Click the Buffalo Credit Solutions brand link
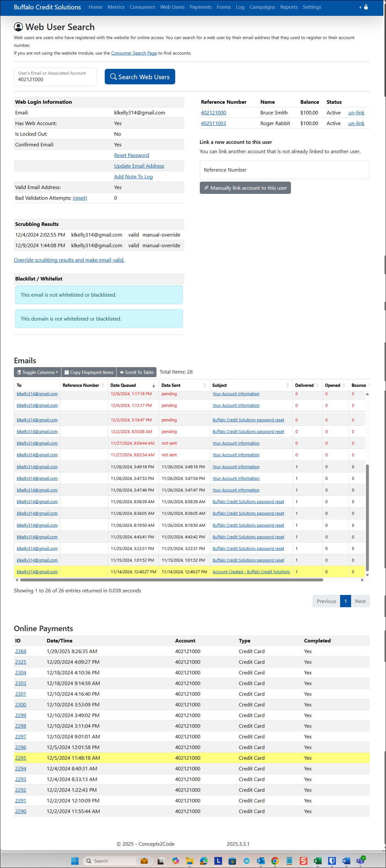Screen dimensions: 386x868 pyautogui.click(x=47, y=7)
